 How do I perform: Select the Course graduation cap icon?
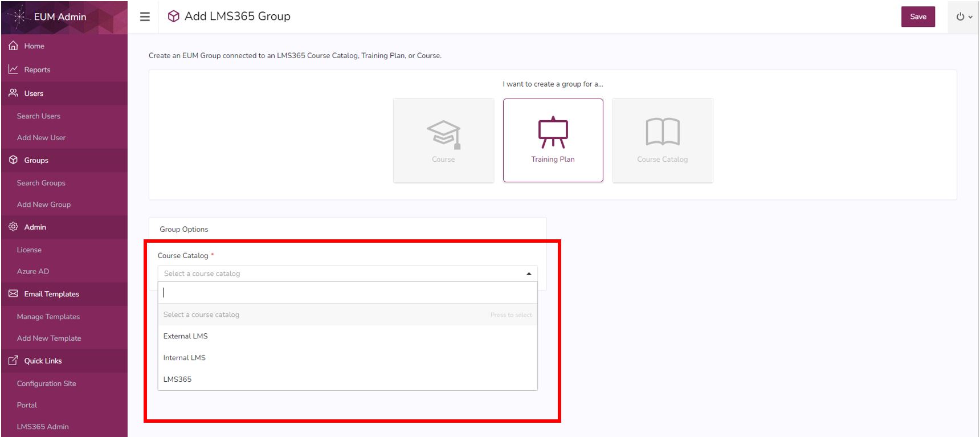[444, 134]
